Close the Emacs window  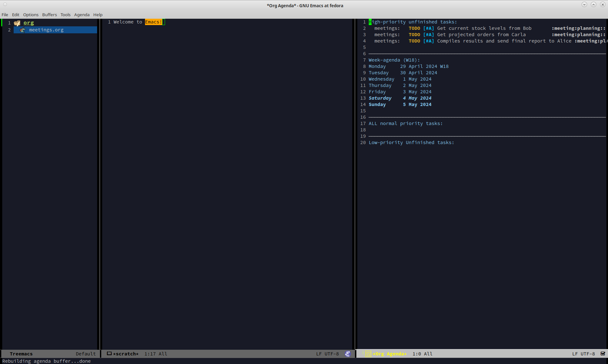603,4
